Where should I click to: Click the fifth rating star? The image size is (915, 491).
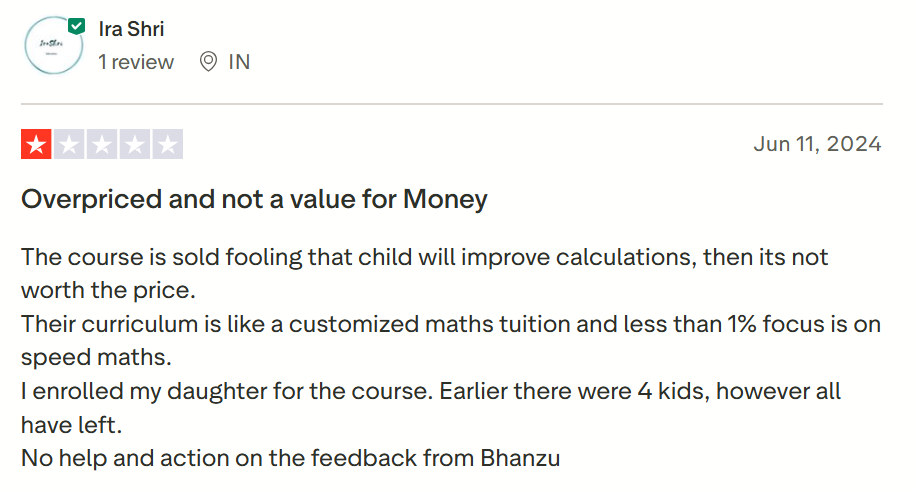167,145
